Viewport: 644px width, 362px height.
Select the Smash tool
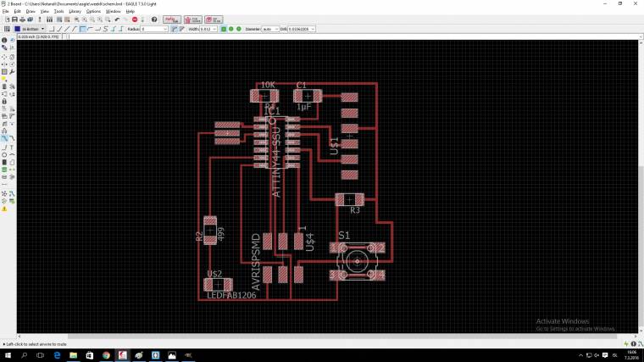(4, 116)
